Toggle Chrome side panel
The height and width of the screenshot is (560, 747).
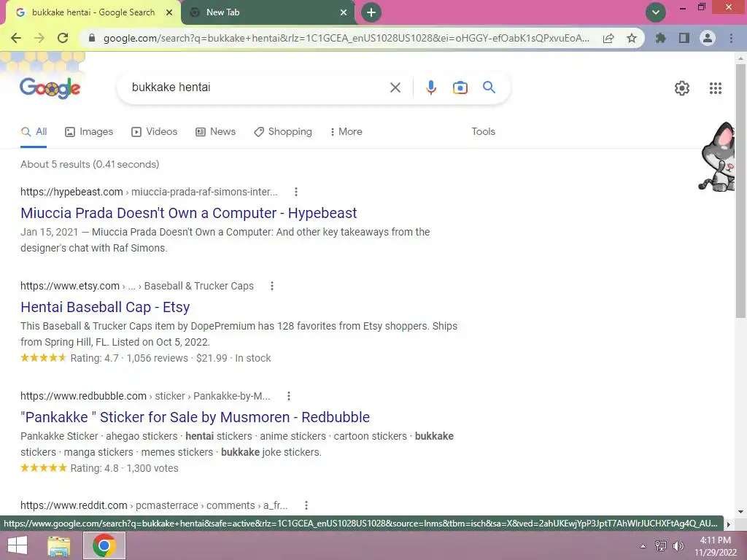coord(684,38)
